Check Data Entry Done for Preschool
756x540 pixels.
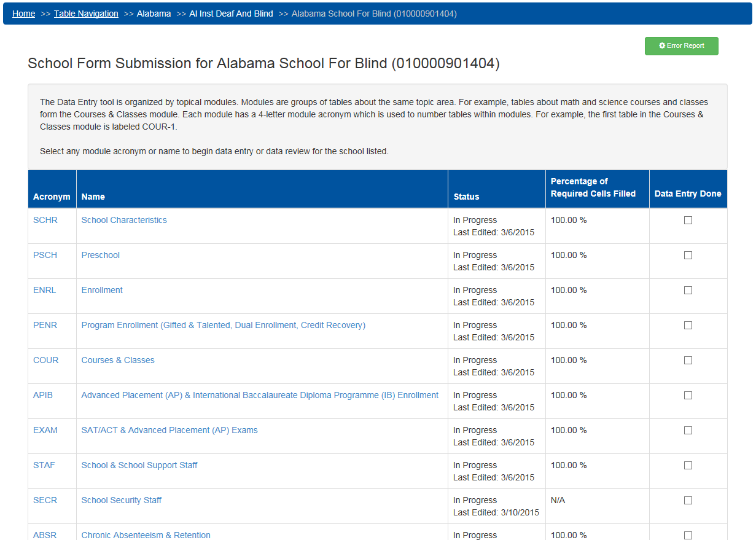point(688,255)
